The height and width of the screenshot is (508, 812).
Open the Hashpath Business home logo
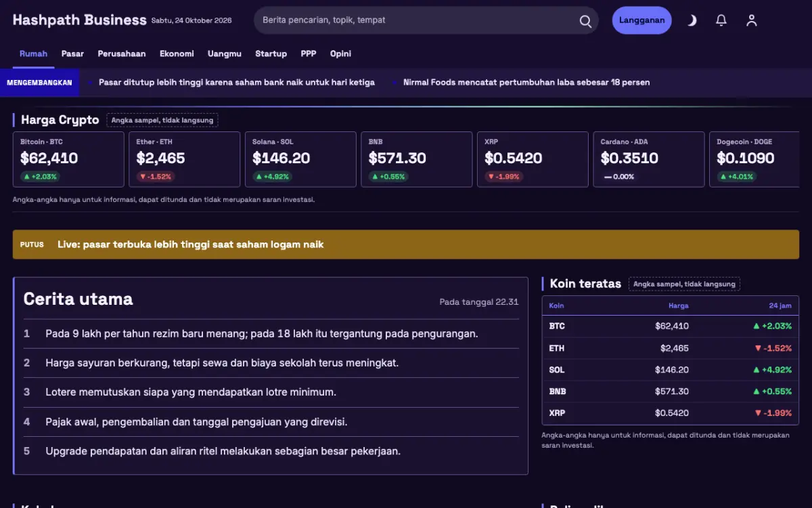coord(79,20)
